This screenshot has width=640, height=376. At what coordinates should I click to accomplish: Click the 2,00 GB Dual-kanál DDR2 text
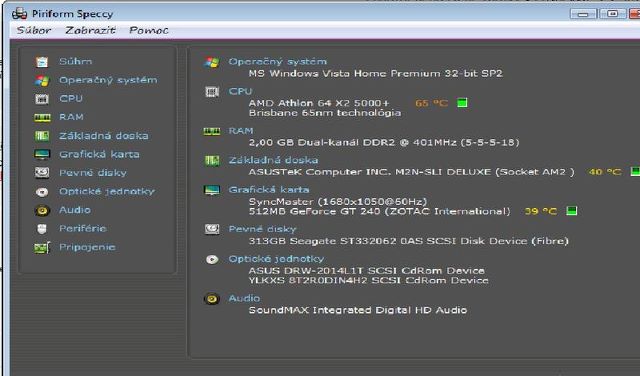(x=384, y=142)
